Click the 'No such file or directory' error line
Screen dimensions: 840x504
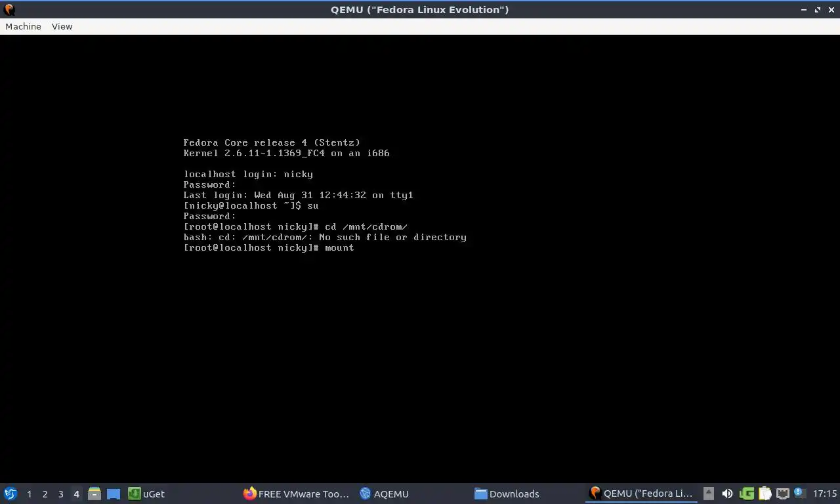point(325,237)
